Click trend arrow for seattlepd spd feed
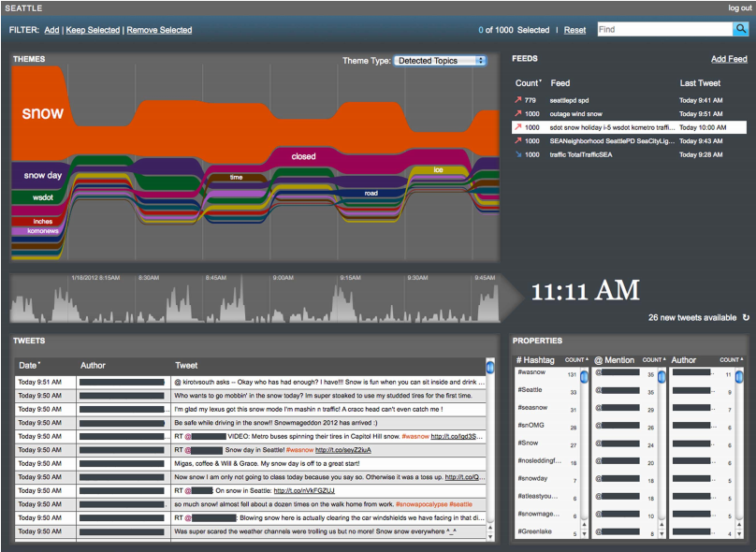The image size is (756, 552). click(519, 99)
